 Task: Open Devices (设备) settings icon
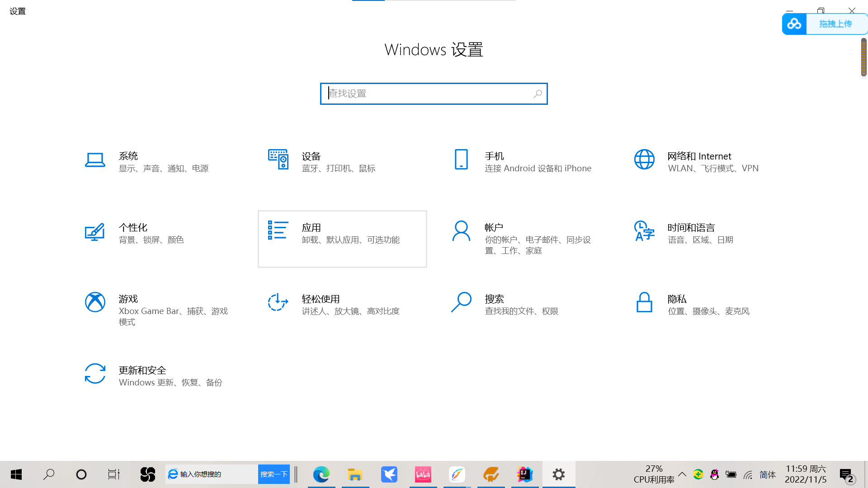278,160
